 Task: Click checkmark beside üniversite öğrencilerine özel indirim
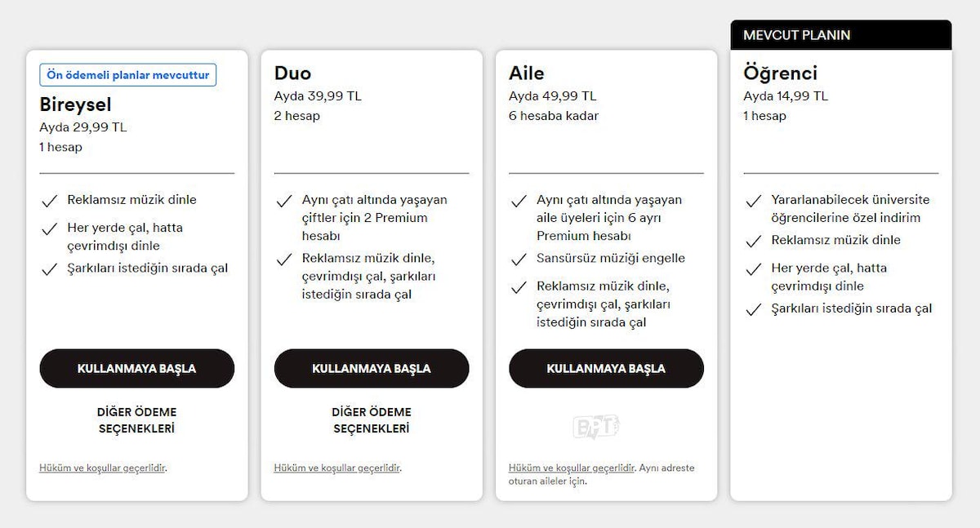click(x=753, y=201)
